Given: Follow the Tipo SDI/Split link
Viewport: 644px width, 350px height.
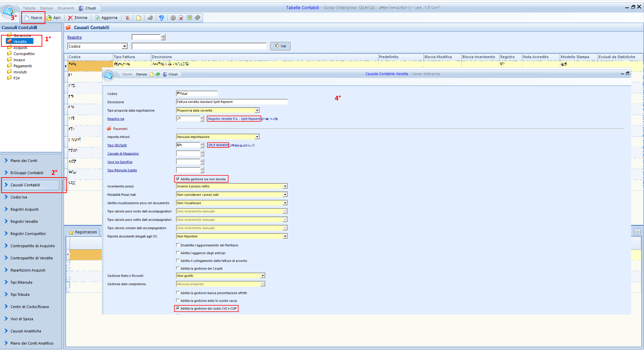Looking at the screenshot, I should pyautogui.click(x=117, y=145).
